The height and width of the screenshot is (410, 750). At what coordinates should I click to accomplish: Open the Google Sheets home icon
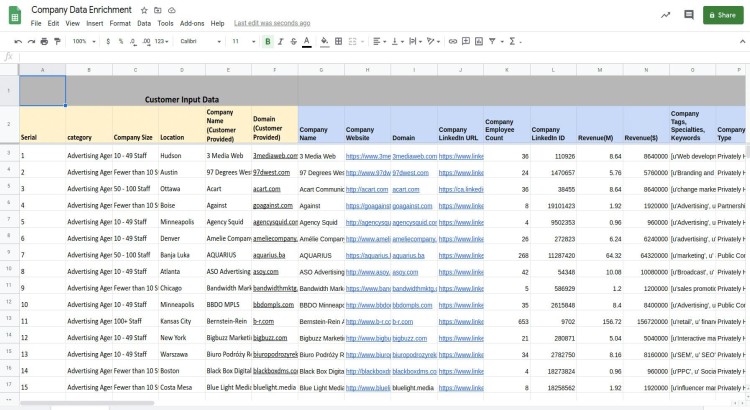click(x=15, y=15)
